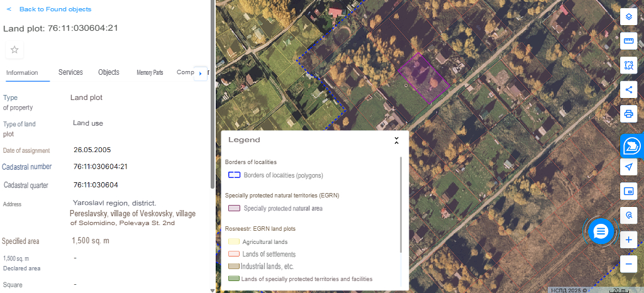
Task: Click the specified area 1,500 sq. m value
Action: (x=91, y=240)
